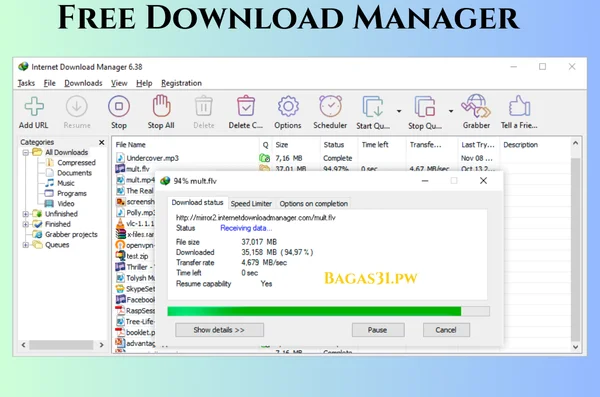Close the mult.flv download dialog
600x397 pixels.
(x=483, y=181)
